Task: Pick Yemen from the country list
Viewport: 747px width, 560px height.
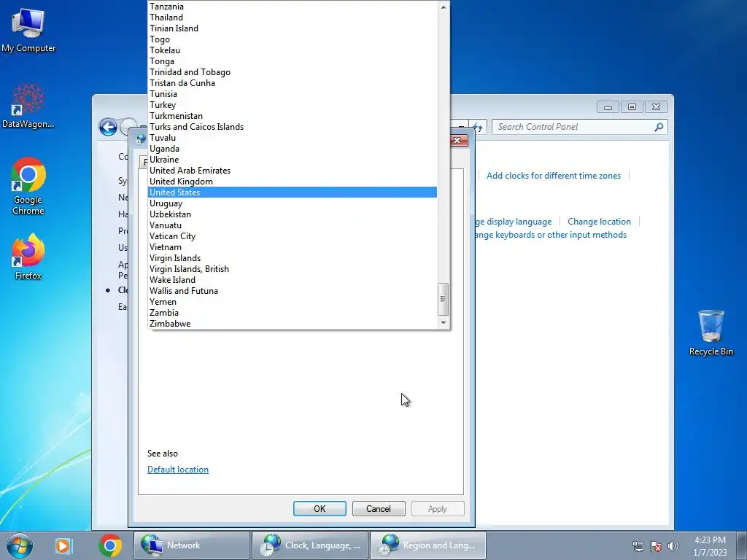Action: (293, 302)
